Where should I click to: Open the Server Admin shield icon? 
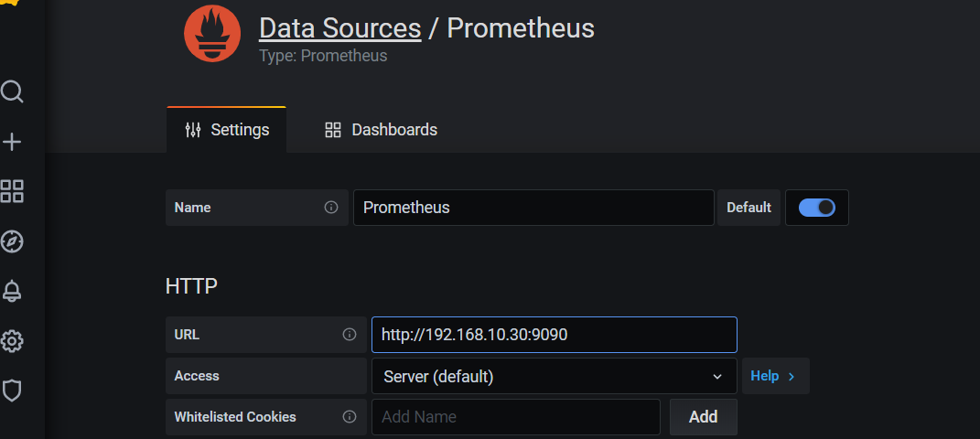click(x=12, y=391)
